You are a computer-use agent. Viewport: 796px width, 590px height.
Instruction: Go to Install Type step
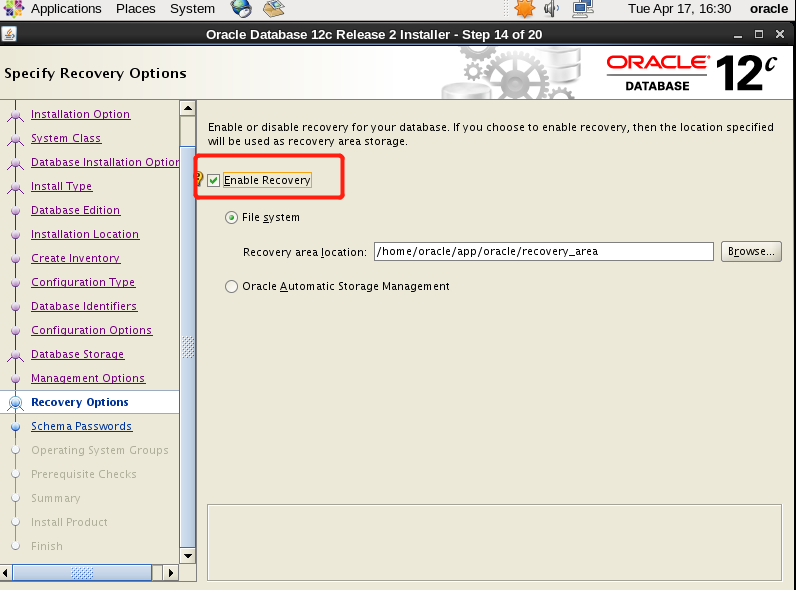coord(61,186)
